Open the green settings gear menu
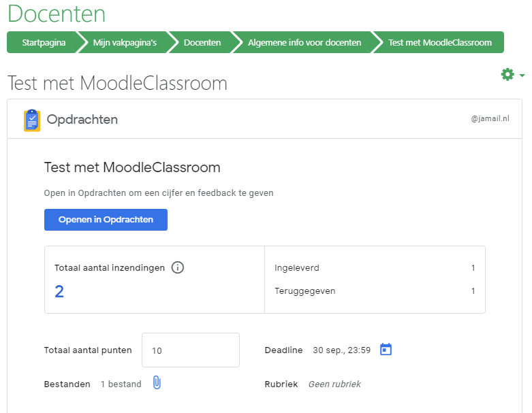This screenshot has height=413, width=532. click(507, 74)
